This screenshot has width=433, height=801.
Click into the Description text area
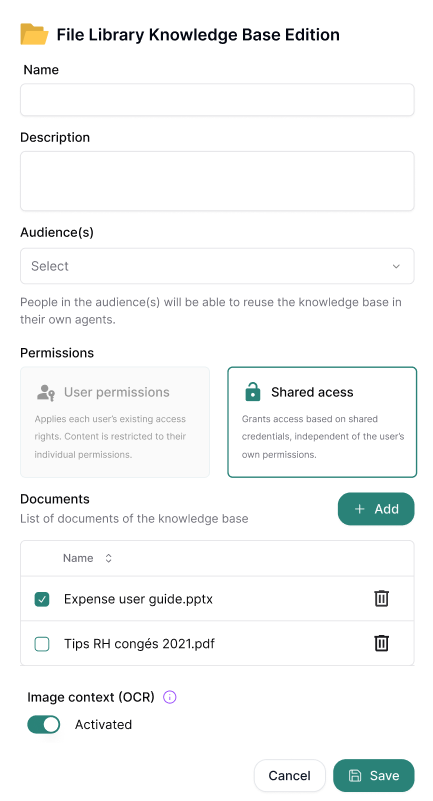tap(217, 181)
